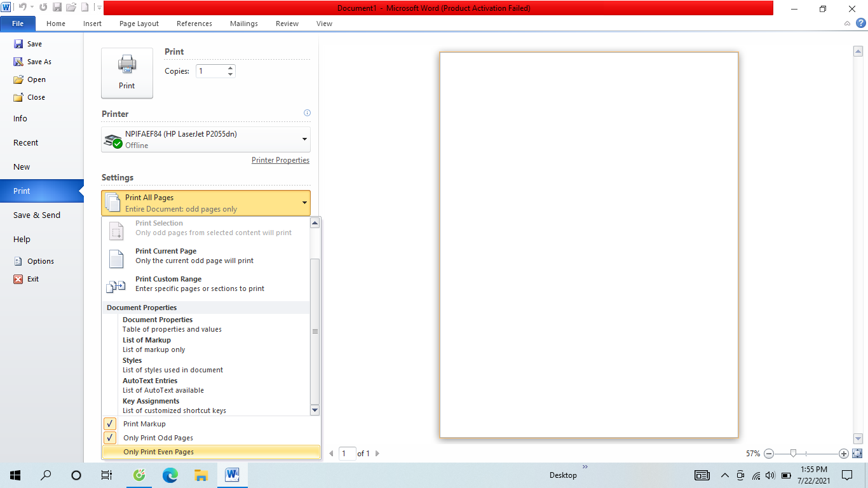Click the Redo icon in quick access toolbar
Image resolution: width=868 pixels, height=488 pixels.
(x=43, y=8)
